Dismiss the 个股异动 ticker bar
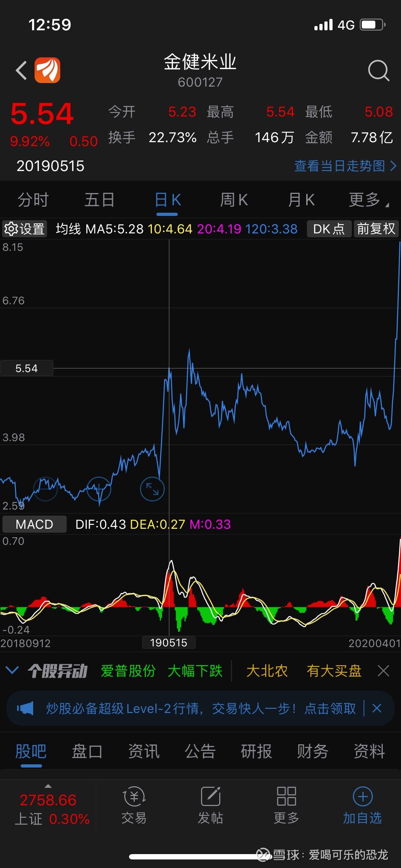 tap(384, 671)
